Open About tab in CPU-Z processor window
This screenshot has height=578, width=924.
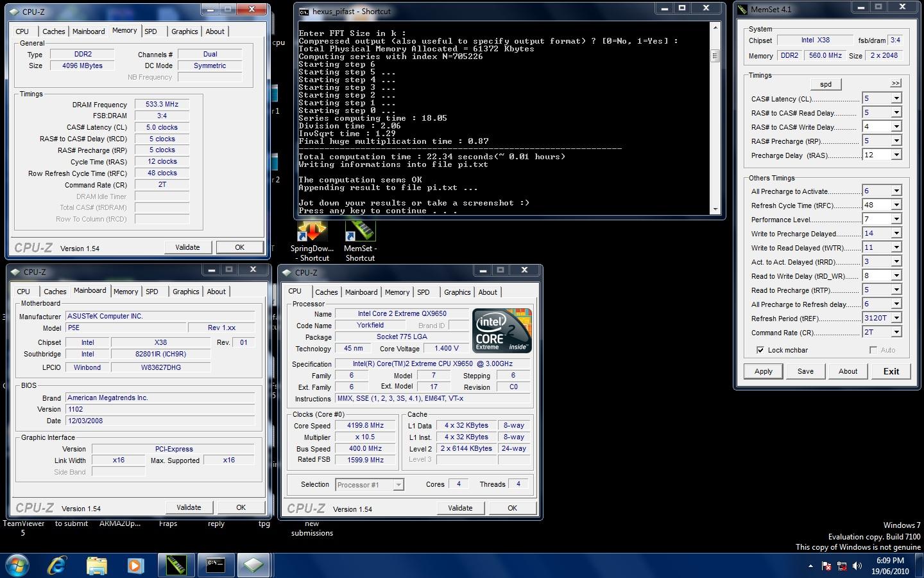[x=488, y=292]
